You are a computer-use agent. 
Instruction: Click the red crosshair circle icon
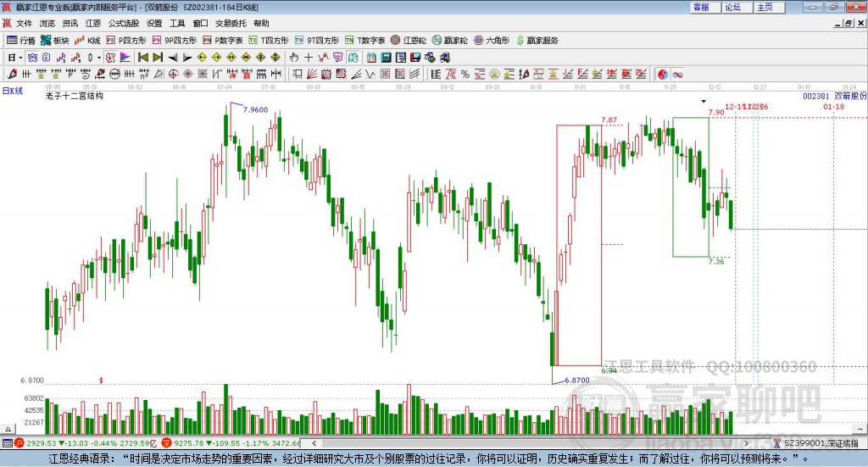click(173, 74)
